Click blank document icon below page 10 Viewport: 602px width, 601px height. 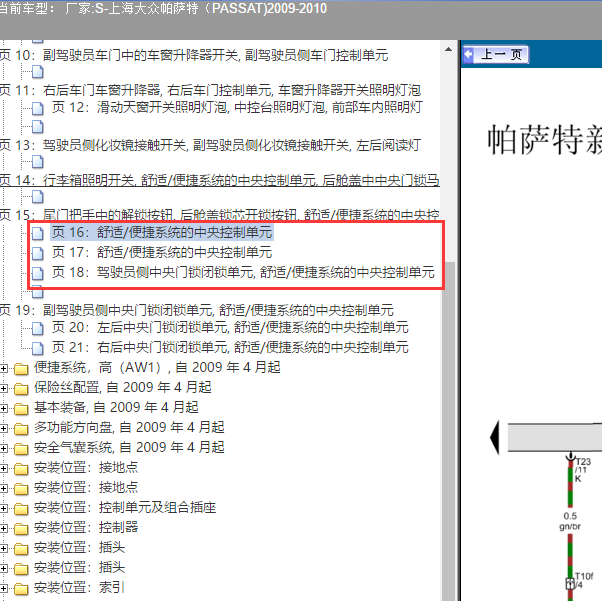[x=37, y=71]
